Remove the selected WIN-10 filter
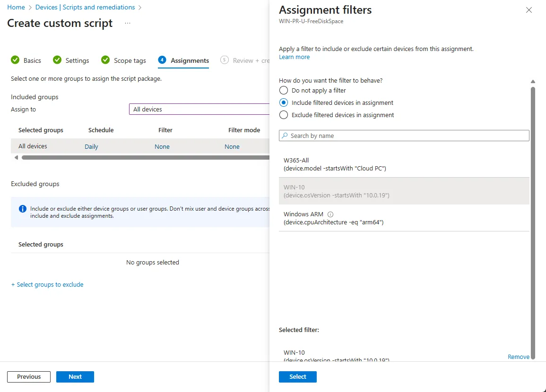The width and height of the screenshot is (546, 392). point(518,357)
